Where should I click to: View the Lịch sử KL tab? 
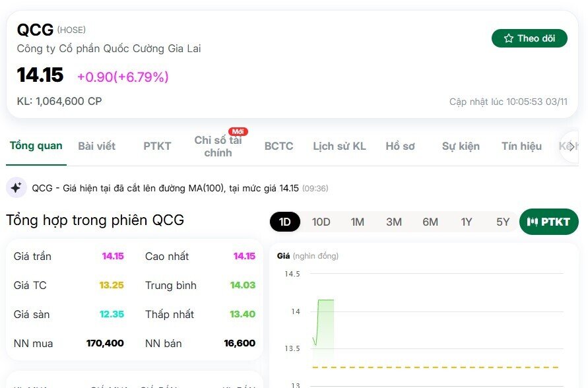tap(339, 146)
